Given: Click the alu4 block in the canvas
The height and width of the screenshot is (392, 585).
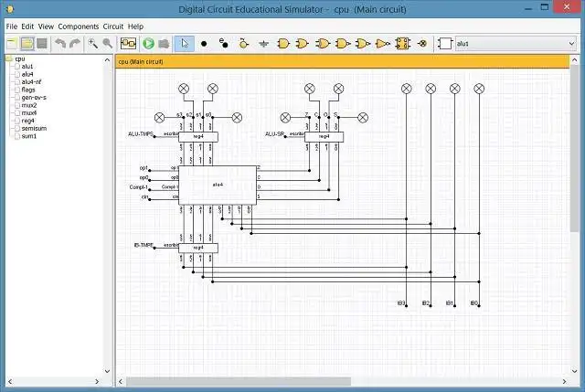Looking at the screenshot, I should 218,185.
